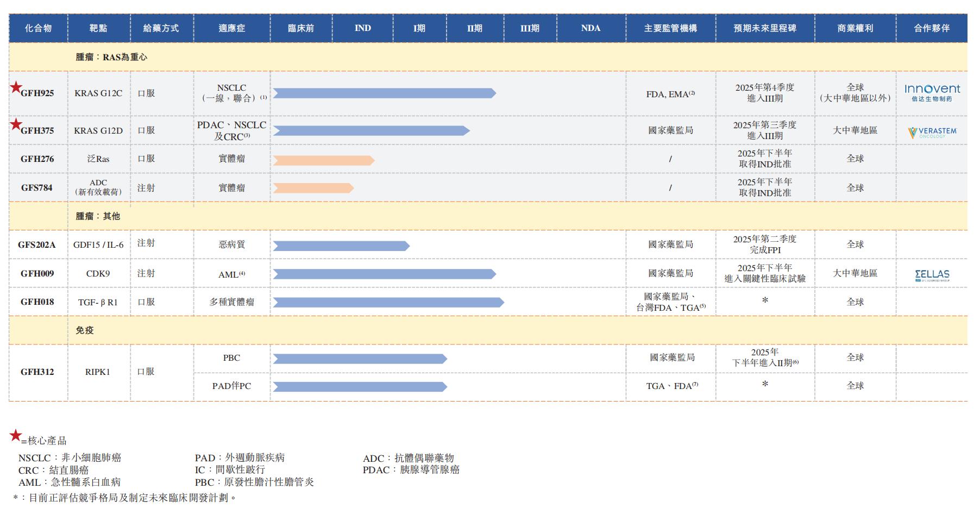Image resolution: width=980 pixels, height=514 pixels.
Task: Select the III期 column header
Action: (530, 28)
